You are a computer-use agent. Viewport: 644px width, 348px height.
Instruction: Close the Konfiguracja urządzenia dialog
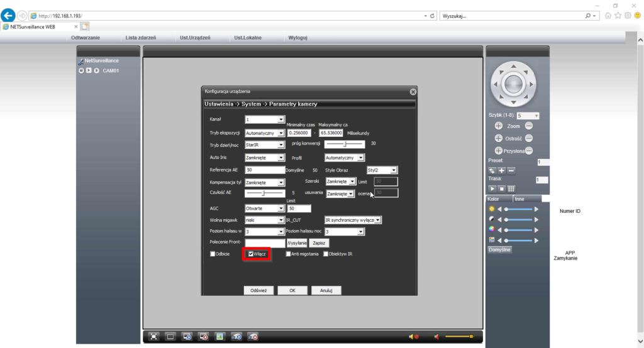(413, 92)
